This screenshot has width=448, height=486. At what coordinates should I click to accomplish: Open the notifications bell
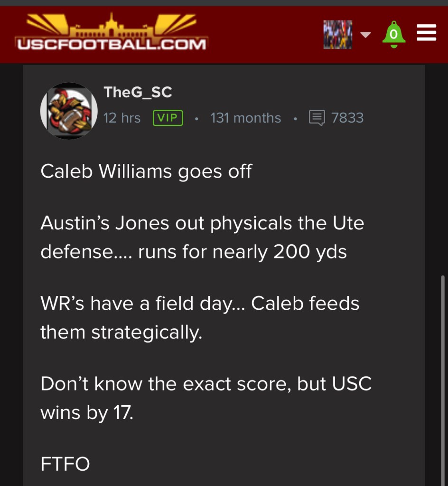point(393,34)
